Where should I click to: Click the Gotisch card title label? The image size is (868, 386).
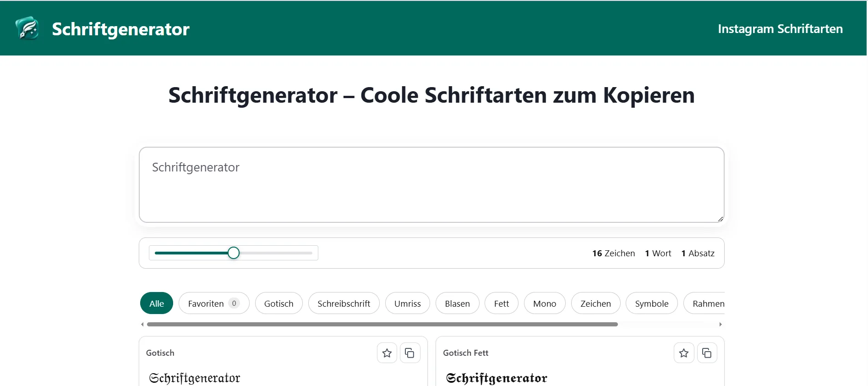pyautogui.click(x=160, y=353)
